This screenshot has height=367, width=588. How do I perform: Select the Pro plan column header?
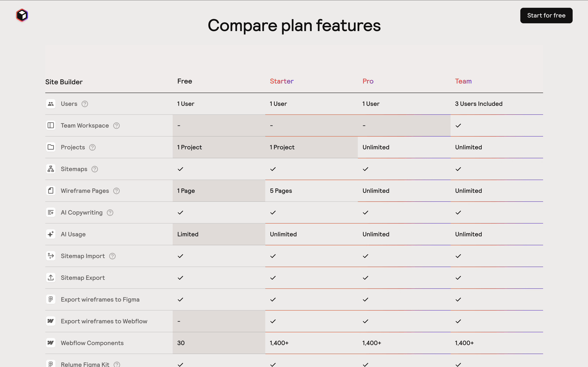368,81
